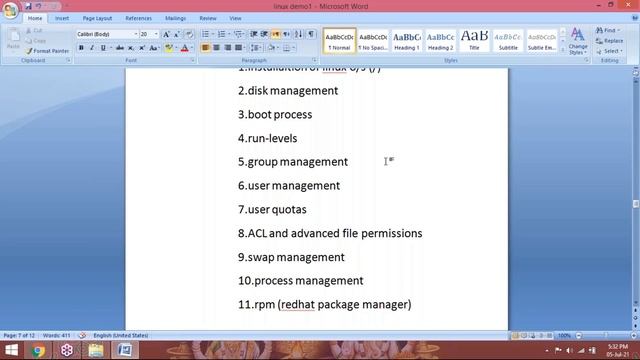Apply the text highlight color

[168, 48]
